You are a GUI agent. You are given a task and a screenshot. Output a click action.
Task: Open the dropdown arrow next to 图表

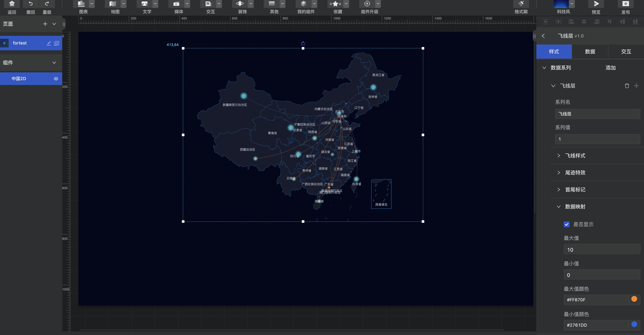tap(92, 4)
